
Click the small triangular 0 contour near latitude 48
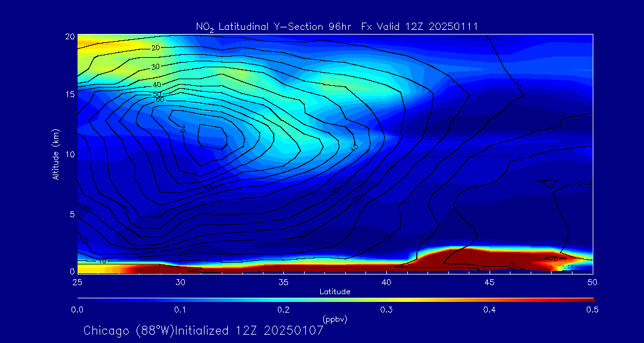pyautogui.click(x=547, y=184)
